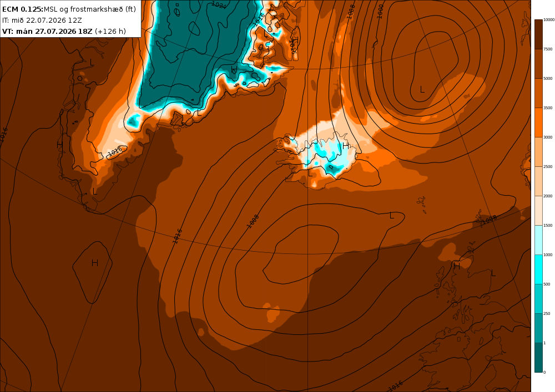555x392 pixels.
Task: Click the H marker over Greenland's east coast
Action: tap(234, 69)
